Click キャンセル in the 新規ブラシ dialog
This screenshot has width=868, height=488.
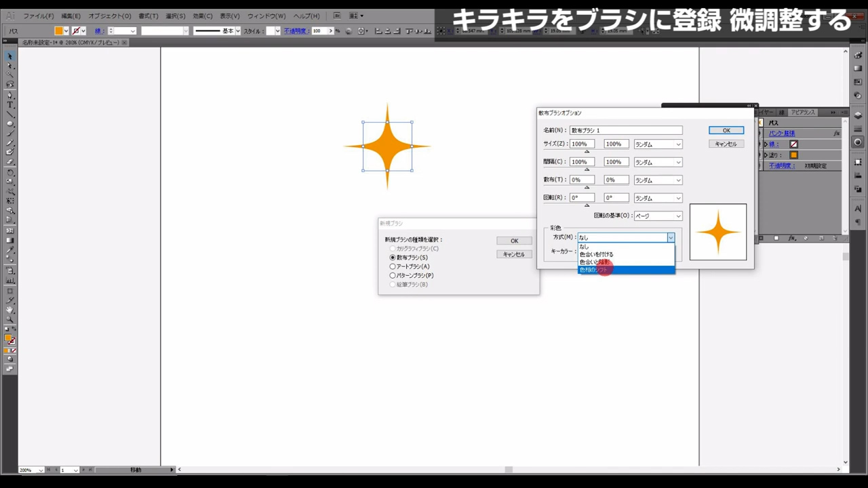point(514,254)
